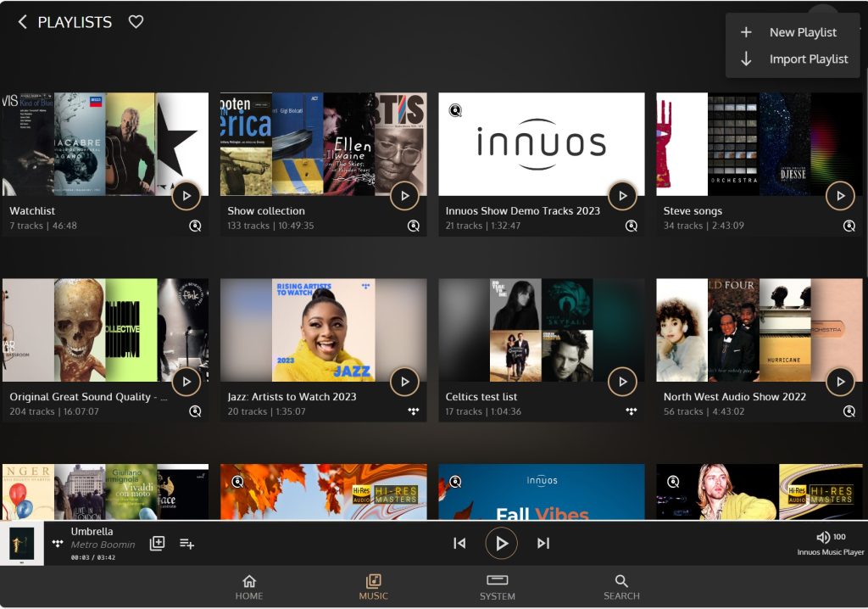Play Jazz: Artists to Watch 2023

pos(404,381)
